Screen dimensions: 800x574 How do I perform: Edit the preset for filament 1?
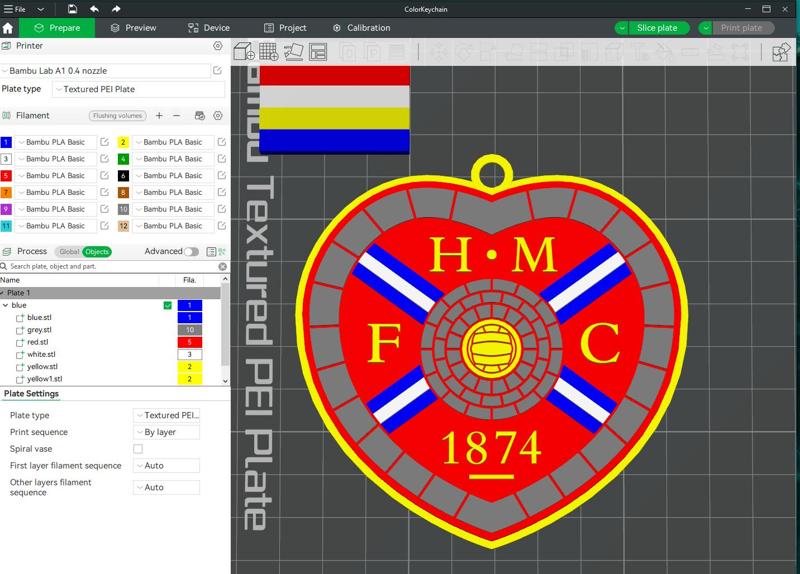click(x=105, y=142)
